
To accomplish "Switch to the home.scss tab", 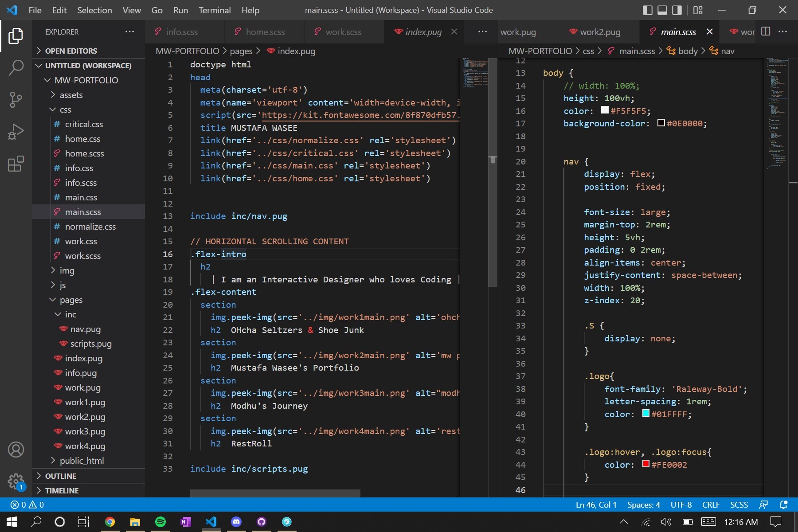I will 265,31.
